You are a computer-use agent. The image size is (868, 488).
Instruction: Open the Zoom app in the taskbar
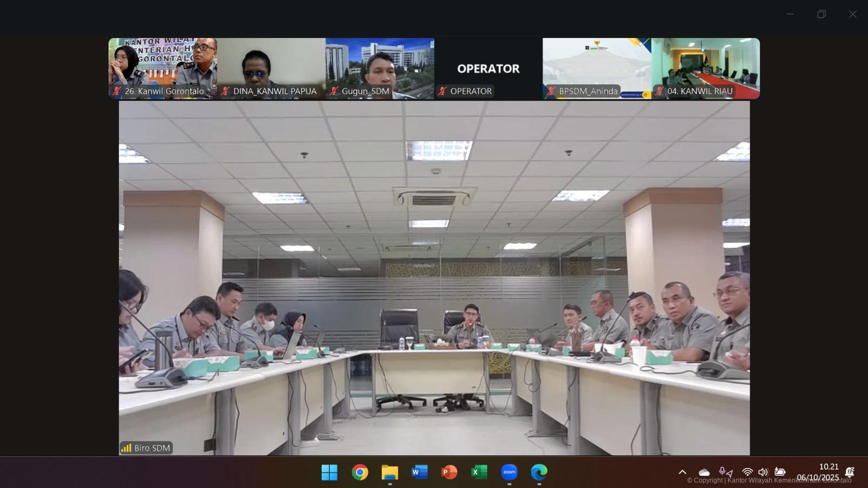tap(509, 472)
